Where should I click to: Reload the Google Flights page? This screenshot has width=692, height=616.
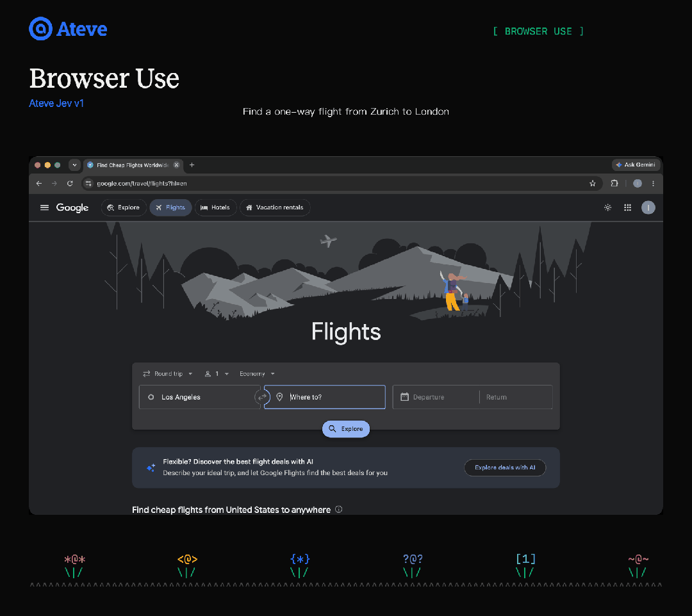[70, 183]
